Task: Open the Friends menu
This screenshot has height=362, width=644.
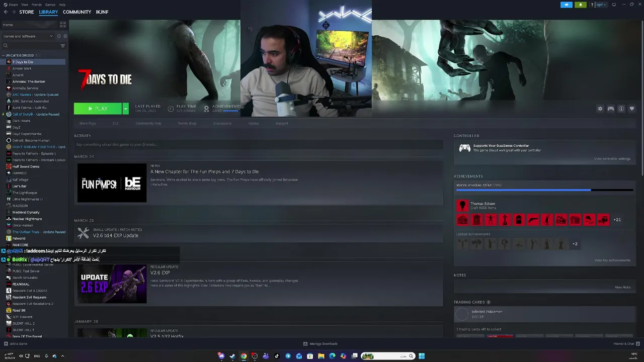Action: coord(37,5)
